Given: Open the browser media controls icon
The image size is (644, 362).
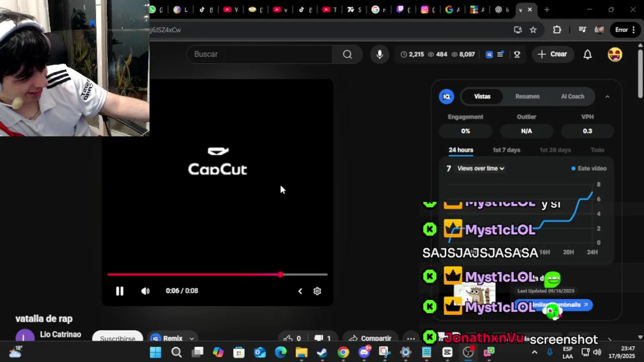Looking at the screenshot, I should pos(582,30).
